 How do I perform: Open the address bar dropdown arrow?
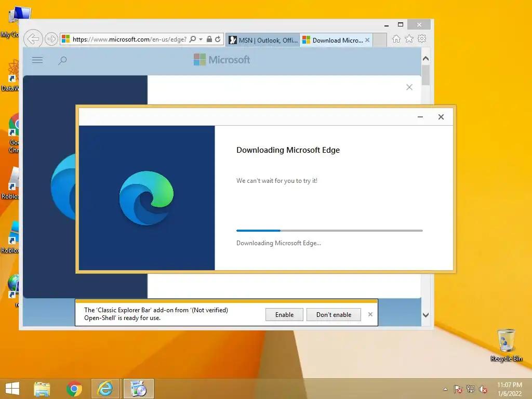tap(201, 39)
